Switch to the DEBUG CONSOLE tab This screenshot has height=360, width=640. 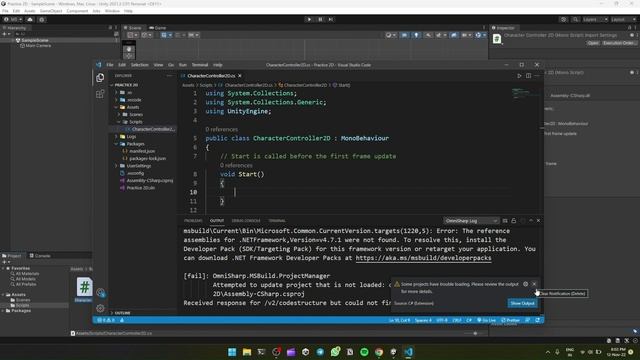pyautogui.click(x=246, y=221)
